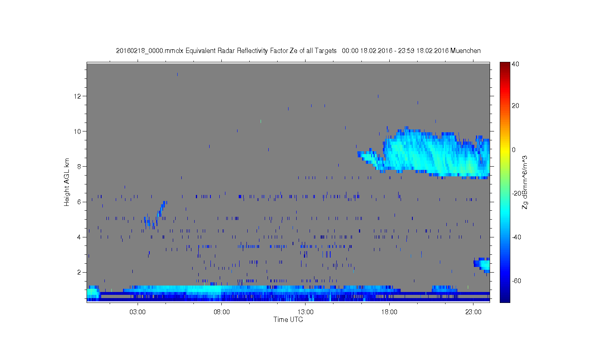Click the '13:00' time tick label
The image size is (607, 364).
(306, 312)
